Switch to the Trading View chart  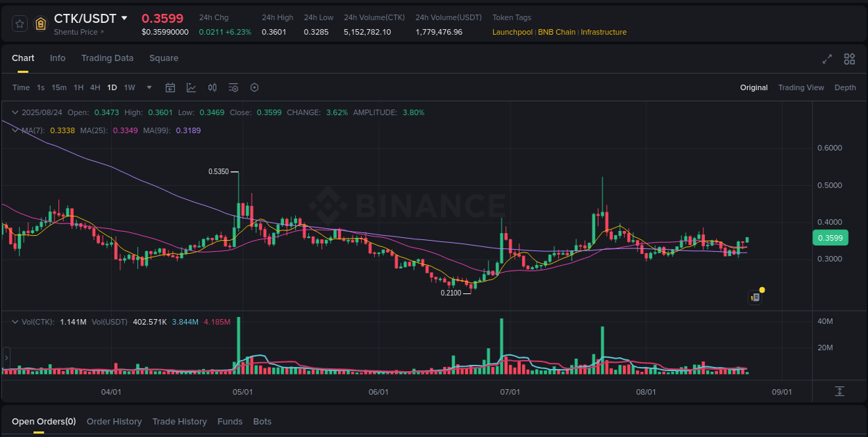(x=801, y=87)
